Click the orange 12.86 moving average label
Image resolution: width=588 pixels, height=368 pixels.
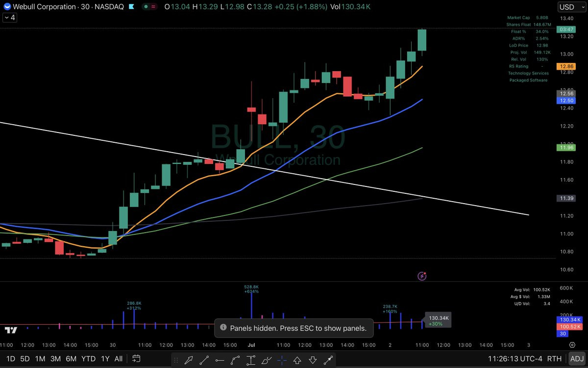(x=565, y=66)
